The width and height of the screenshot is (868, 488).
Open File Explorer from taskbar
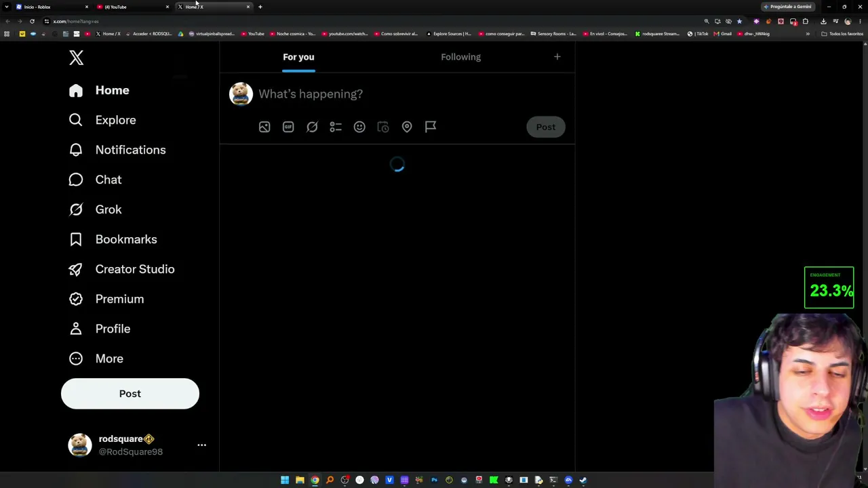tap(300, 480)
